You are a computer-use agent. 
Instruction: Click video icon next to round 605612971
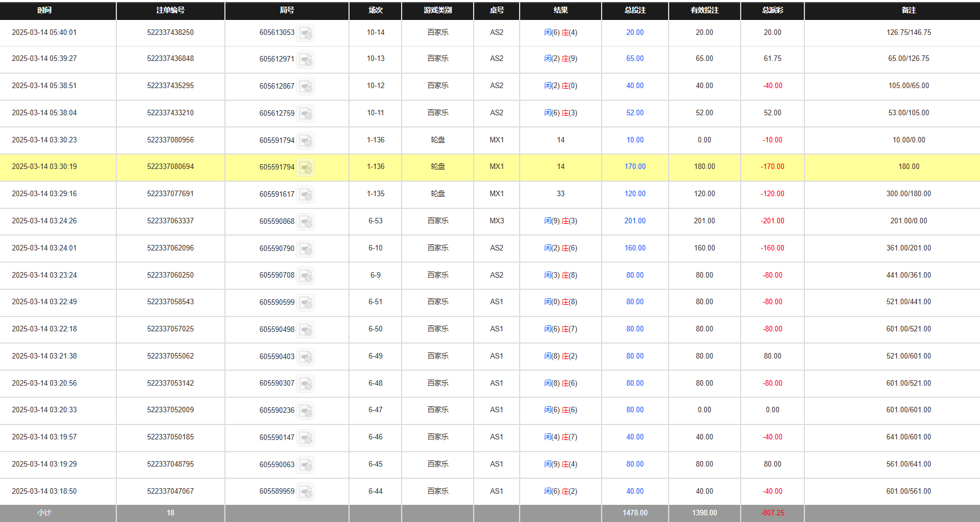click(x=306, y=59)
